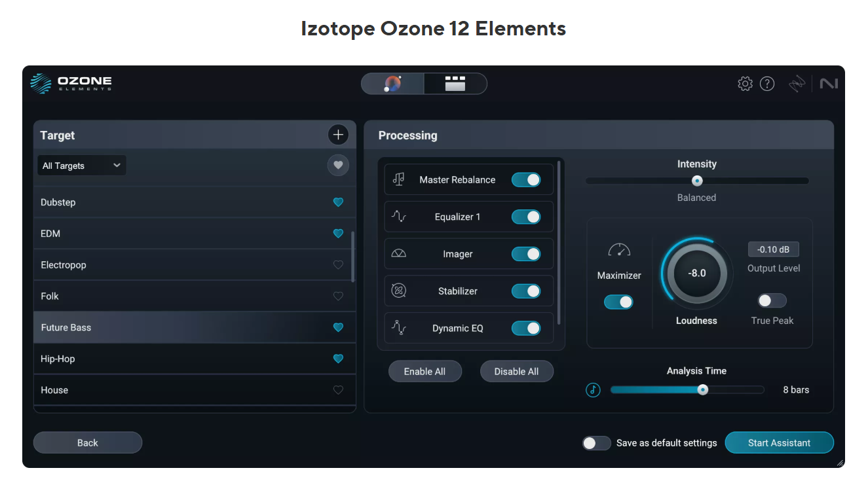Image resolution: width=868 pixels, height=483 pixels.
Task: Click the Analysis Time slider handle
Action: 703,390
